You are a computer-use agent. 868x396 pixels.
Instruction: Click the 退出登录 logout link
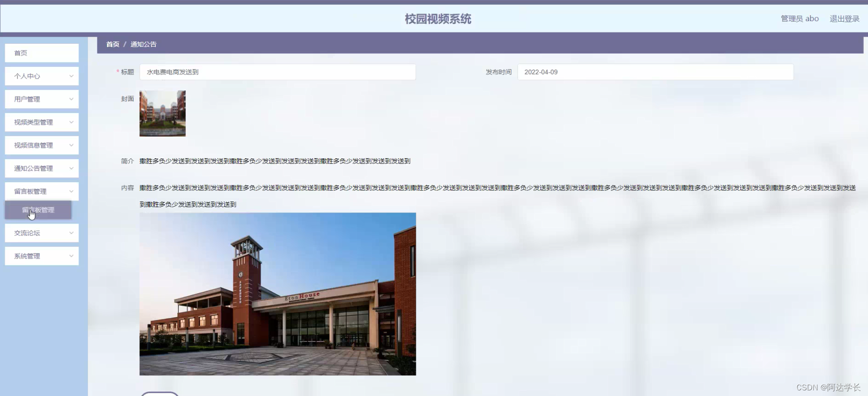coord(844,19)
